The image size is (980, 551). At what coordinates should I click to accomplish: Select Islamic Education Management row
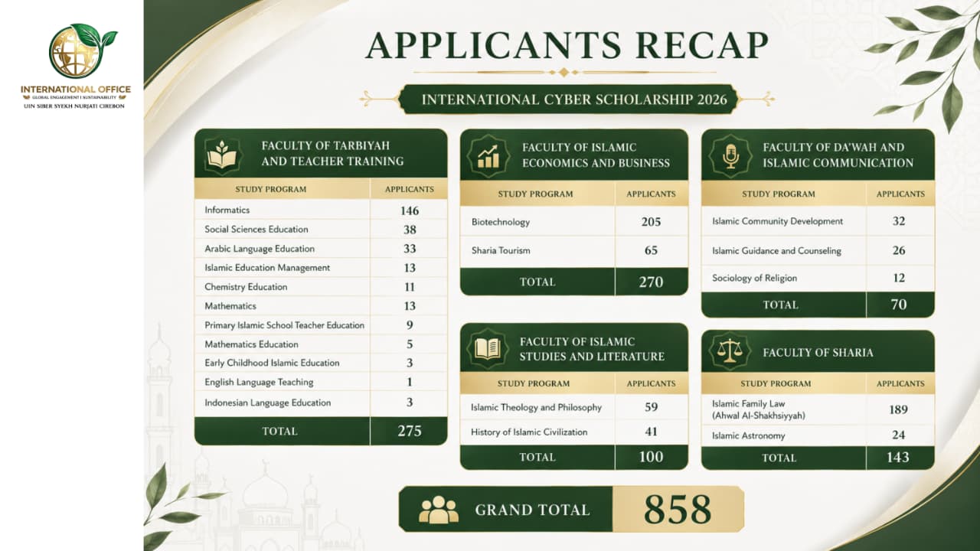click(x=321, y=268)
